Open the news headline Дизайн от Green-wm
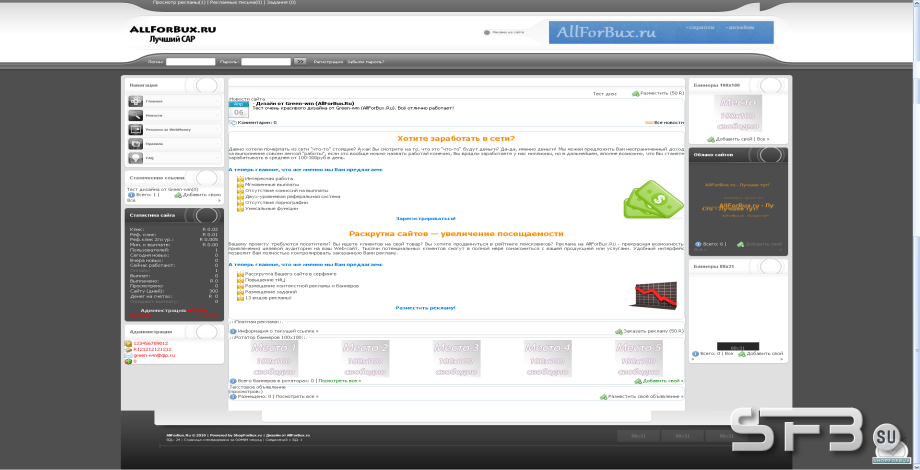The image size is (920, 470). [303, 103]
